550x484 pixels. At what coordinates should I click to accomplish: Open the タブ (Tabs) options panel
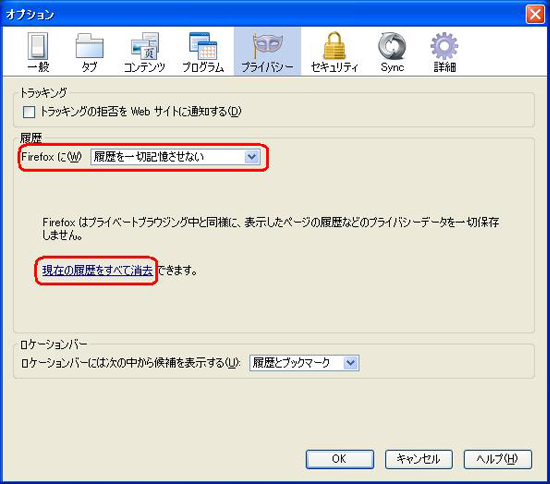point(89,52)
